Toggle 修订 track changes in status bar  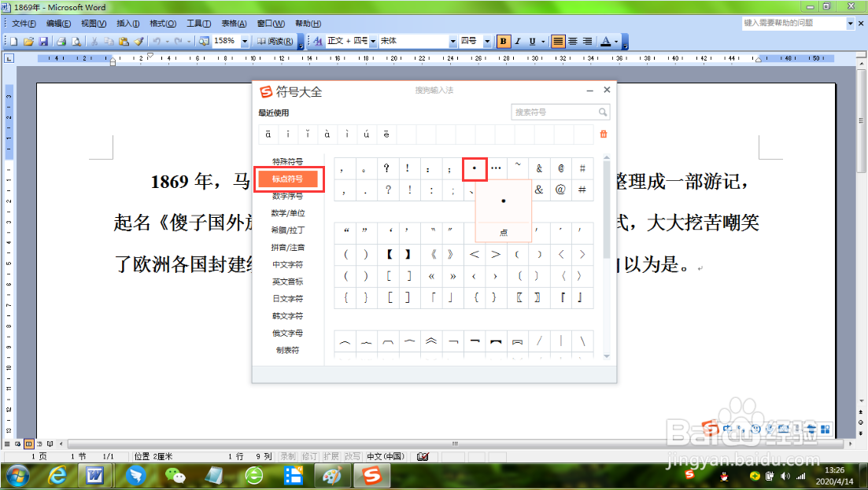click(309, 456)
